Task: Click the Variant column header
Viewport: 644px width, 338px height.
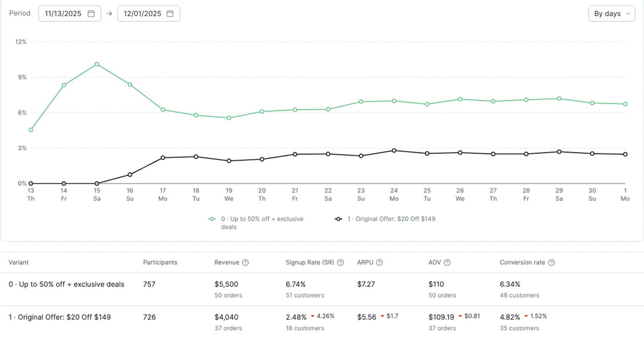Action: tap(18, 262)
